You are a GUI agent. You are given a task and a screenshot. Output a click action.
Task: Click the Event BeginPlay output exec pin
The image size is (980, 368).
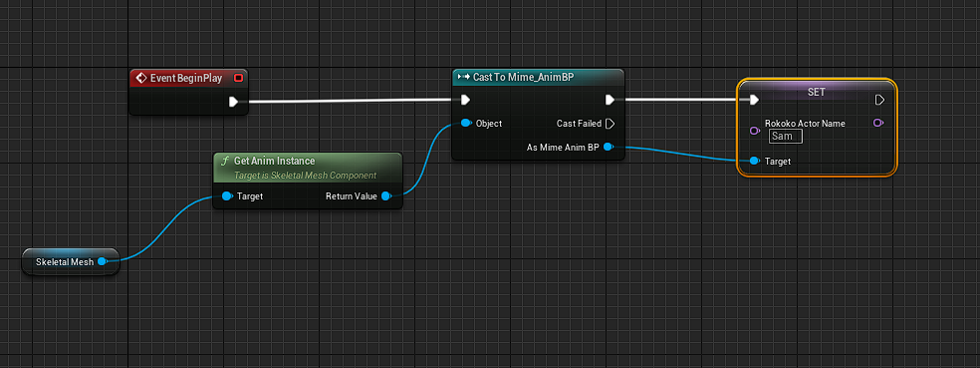pos(233,102)
